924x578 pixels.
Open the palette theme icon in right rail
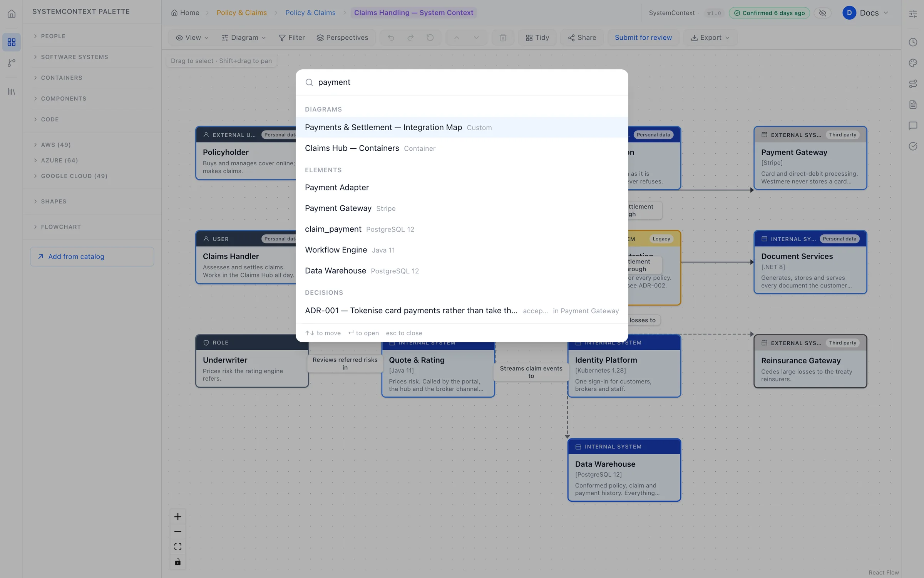pyautogui.click(x=913, y=63)
